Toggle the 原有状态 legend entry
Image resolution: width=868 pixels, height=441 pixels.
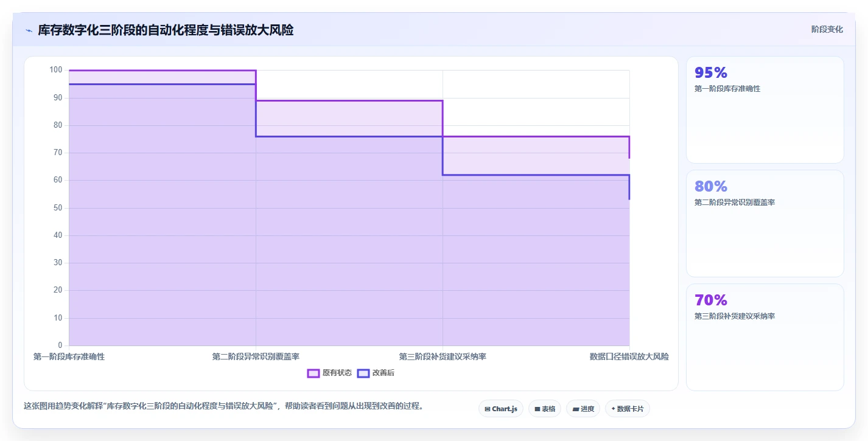tap(329, 373)
